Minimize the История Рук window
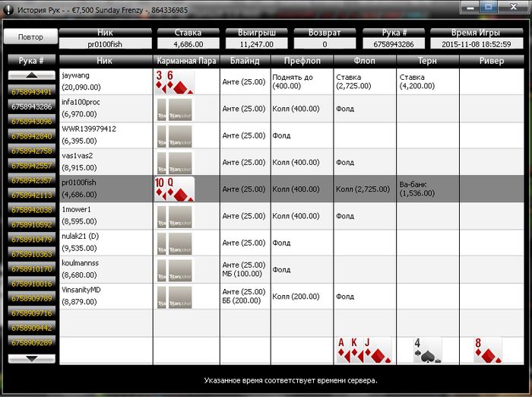Viewport: 532px width, 397px height. [470, 7]
